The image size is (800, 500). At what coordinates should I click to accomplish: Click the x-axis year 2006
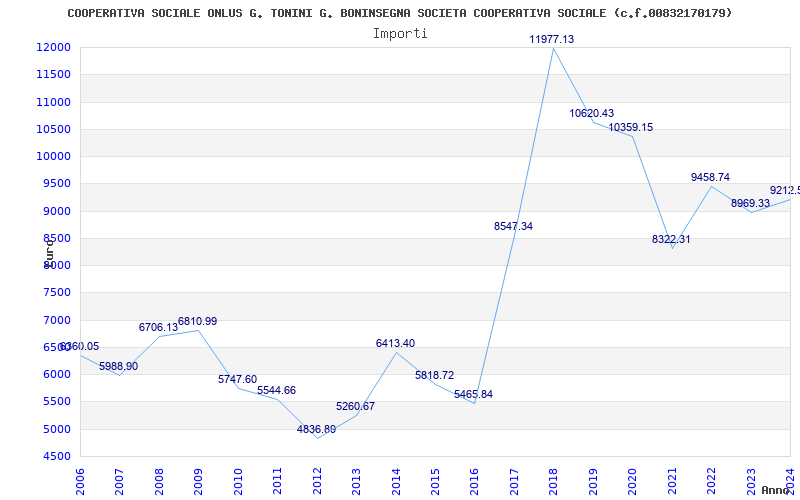pyautogui.click(x=80, y=481)
